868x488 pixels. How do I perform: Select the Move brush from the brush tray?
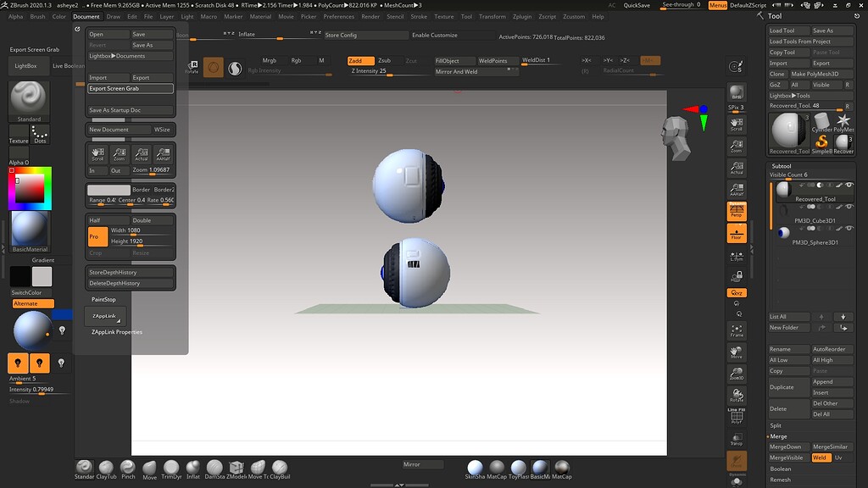tap(149, 467)
